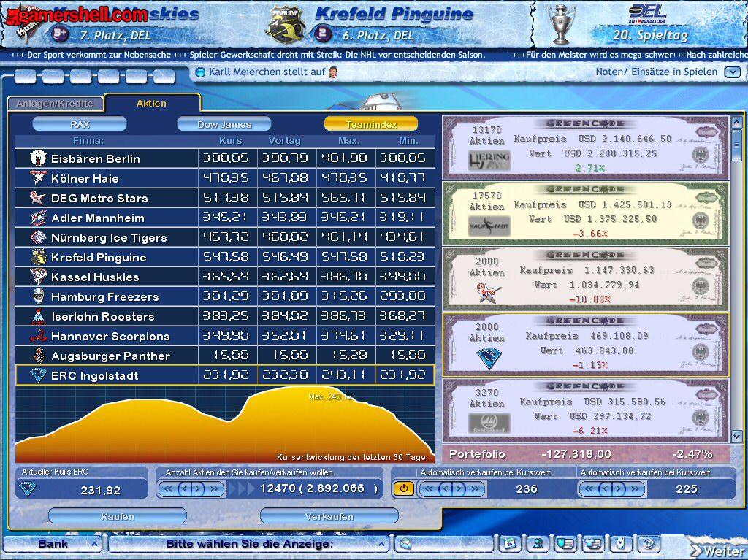Toggle the automatic sell power button
Image resolution: width=748 pixels, height=560 pixels.
402,488
